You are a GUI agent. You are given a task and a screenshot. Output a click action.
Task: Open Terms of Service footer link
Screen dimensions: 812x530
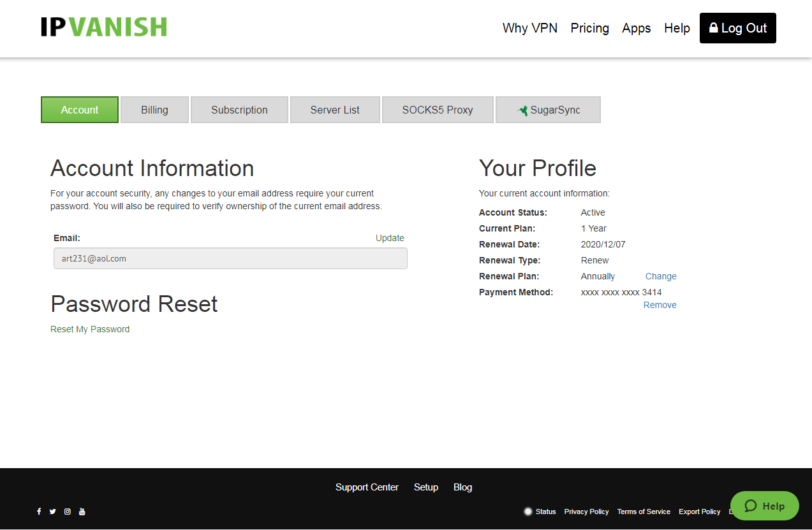point(644,512)
